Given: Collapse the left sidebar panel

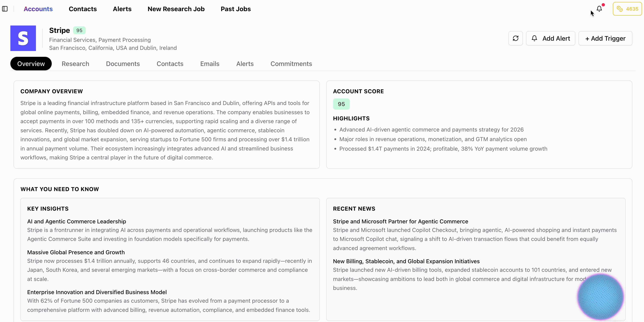Looking at the screenshot, I should tap(5, 9).
